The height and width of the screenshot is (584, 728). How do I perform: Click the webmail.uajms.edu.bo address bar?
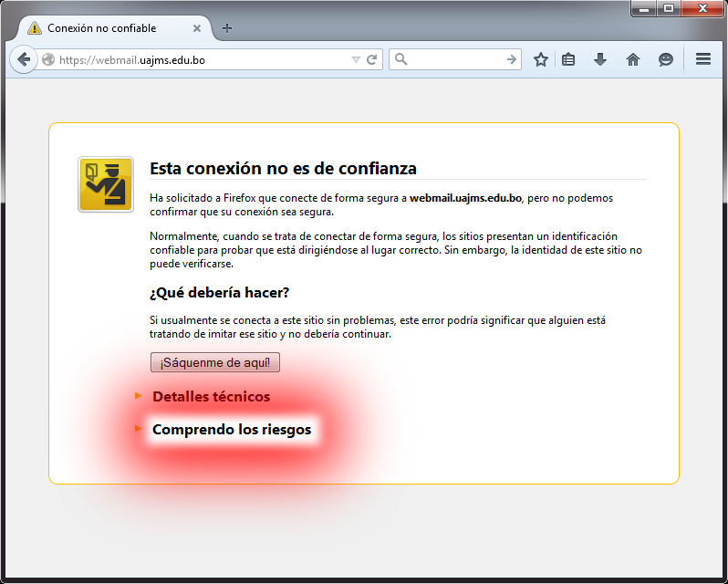click(x=201, y=60)
